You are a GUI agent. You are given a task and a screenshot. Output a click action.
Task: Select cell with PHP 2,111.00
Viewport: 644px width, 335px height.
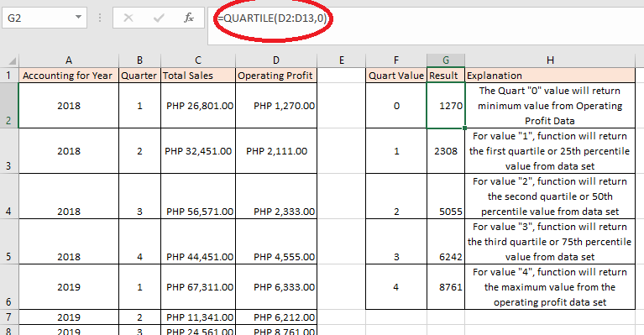[276, 150]
